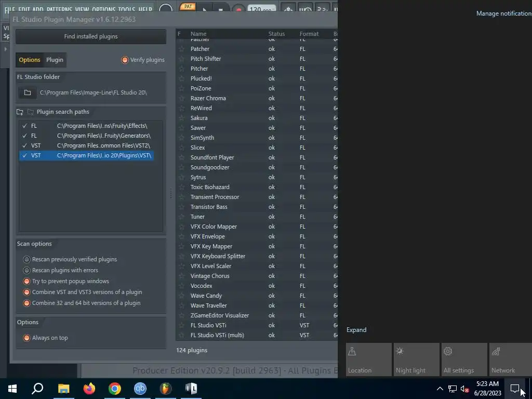Select the Transient Processor row

[257, 197]
